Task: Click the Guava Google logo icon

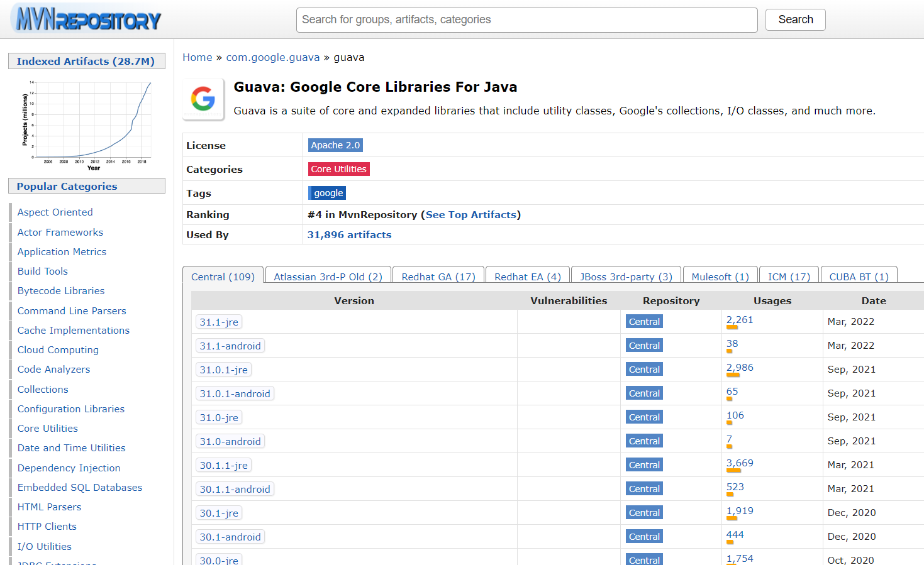Action: pyautogui.click(x=203, y=99)
